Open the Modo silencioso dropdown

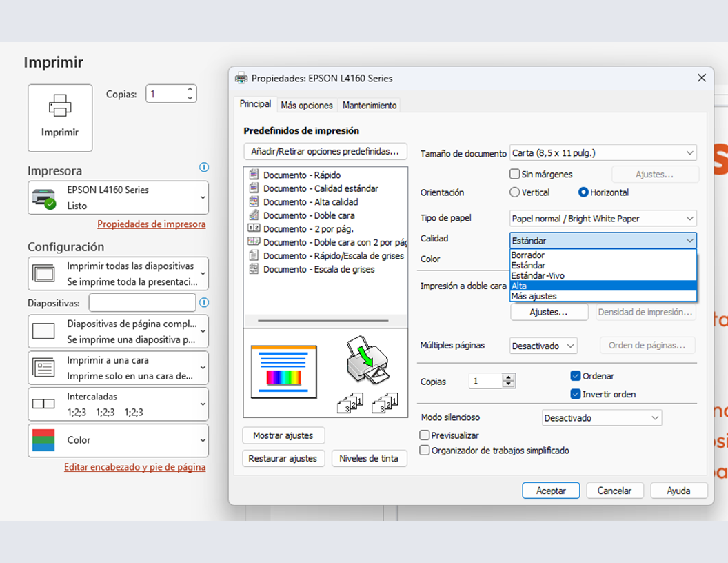[x=602, y=417]
